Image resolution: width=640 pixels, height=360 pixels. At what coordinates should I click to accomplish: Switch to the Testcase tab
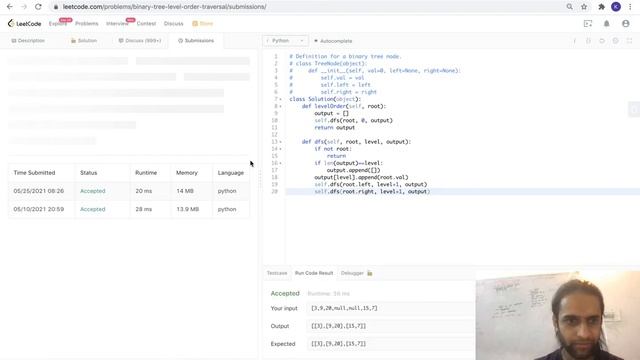277,273
